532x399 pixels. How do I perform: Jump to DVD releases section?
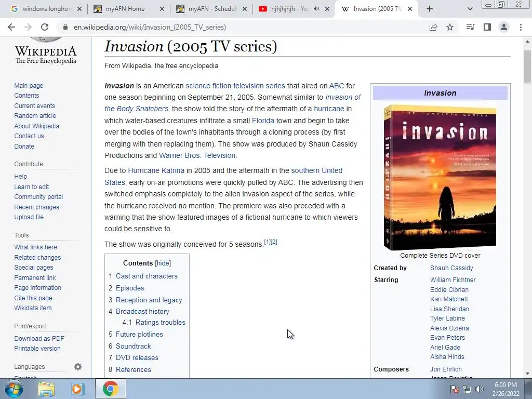point(137,357)
